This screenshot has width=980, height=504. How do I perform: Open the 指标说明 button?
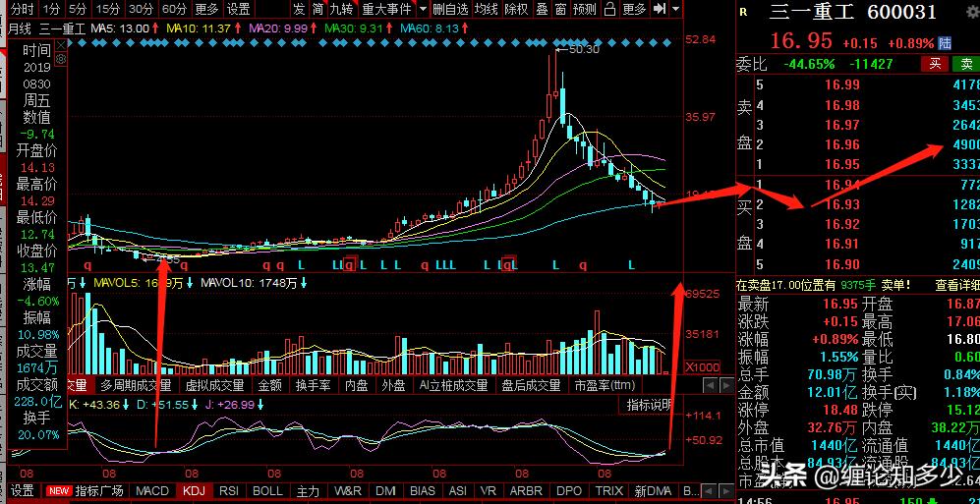(x=649, y=404)
